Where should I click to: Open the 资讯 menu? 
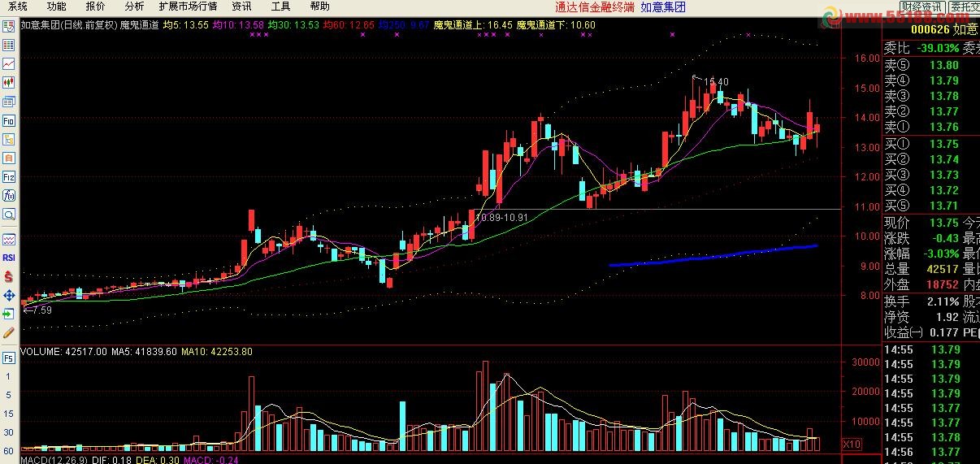(x=241, y=6)
